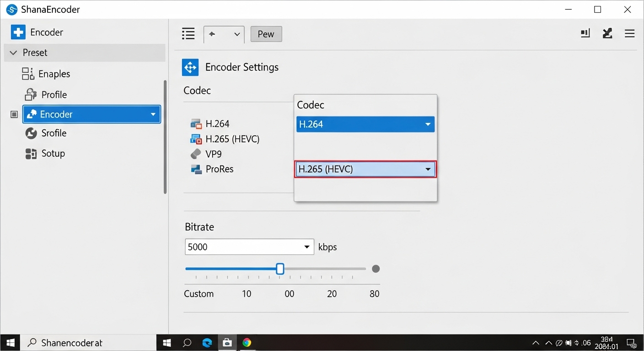
Task: Collapse the Preset section
Action: point(13,53)
